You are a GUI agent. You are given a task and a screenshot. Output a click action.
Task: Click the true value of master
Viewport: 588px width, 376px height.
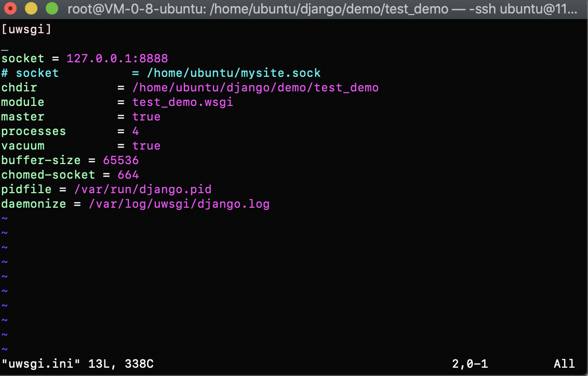(146, 116)
